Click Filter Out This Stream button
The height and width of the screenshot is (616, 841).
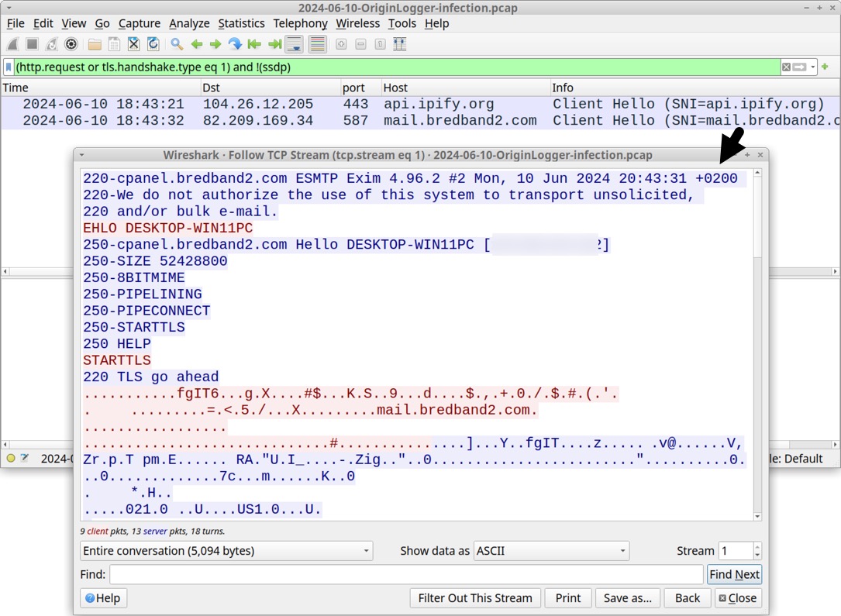click(x=475, y=597)
